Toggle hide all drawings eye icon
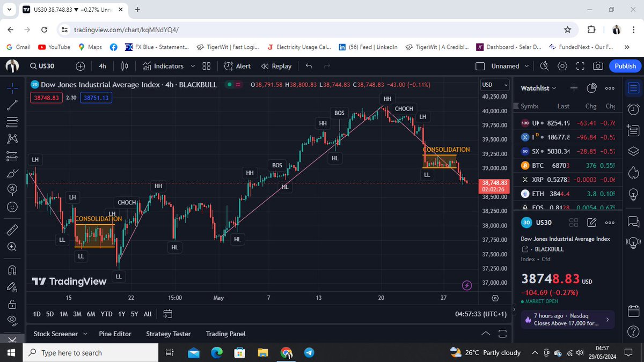The image size is (644, 362). point(12,320)
